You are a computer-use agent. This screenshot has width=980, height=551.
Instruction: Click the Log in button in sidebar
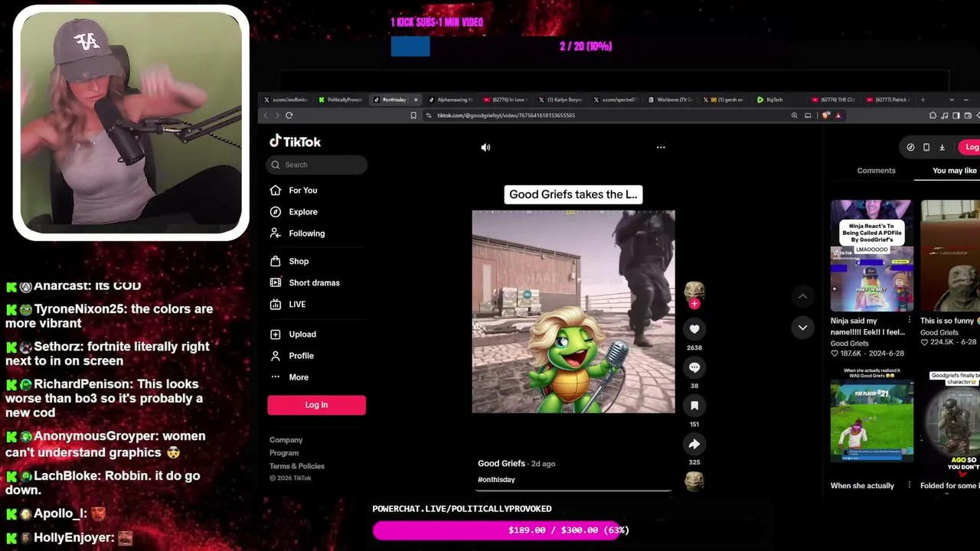click(x=316, y=405)
